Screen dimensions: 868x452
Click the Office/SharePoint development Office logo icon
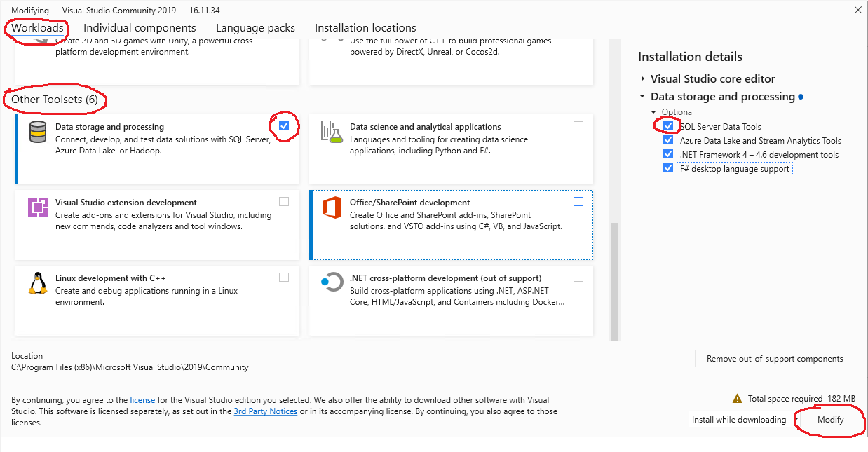332,207
